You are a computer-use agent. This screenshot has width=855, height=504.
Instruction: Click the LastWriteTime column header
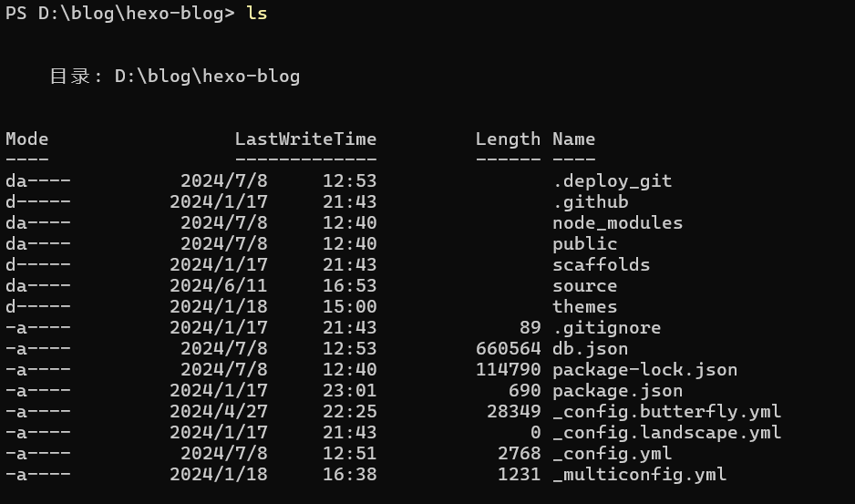coord(305,139)
